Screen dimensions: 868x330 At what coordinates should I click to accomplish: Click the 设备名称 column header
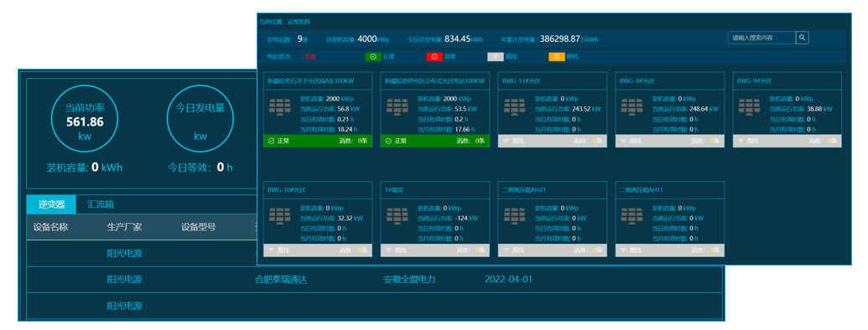pyautogui.click(x=51, y=227)
